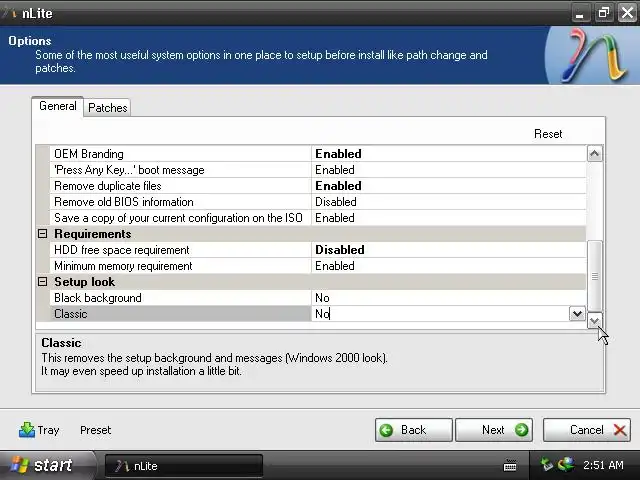This screenshot has width=640, height=480.
Task: Click the options list scrollbar thumb
Action: point(595,276)
